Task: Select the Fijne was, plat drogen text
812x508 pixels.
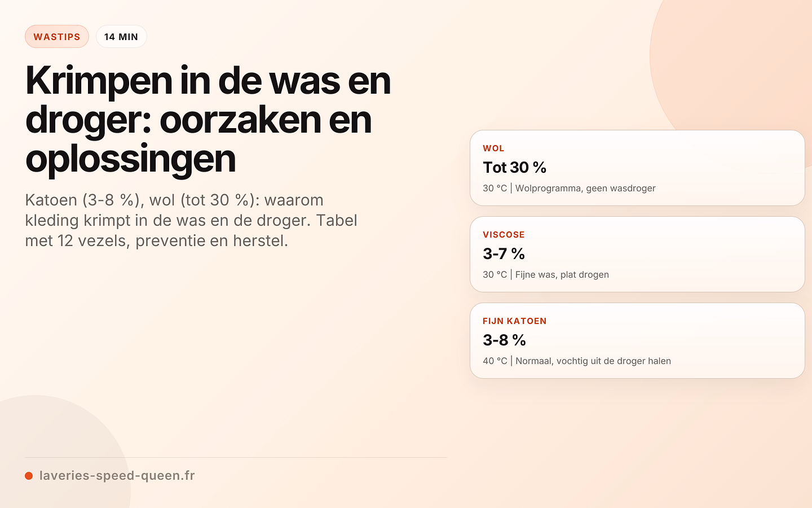Action: coord(562,275)
